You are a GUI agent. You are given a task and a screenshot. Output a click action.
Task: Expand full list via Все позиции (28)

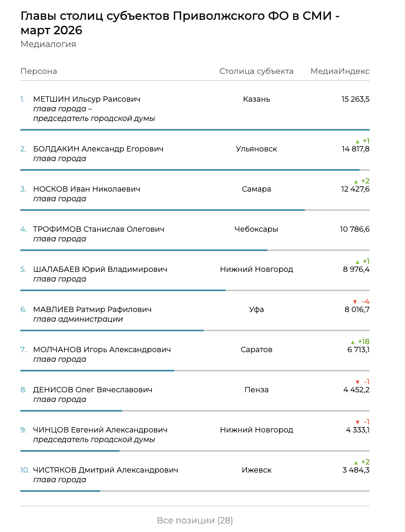click(194, 520)
